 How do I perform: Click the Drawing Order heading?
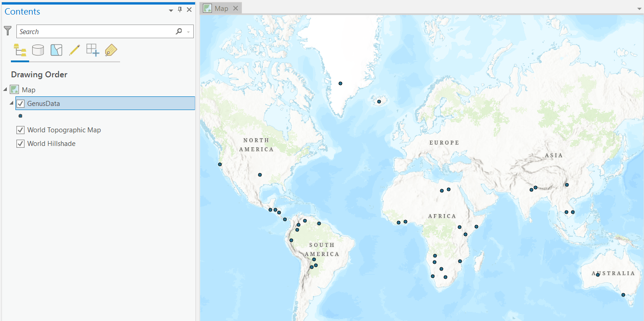click(x=39, y=75)
